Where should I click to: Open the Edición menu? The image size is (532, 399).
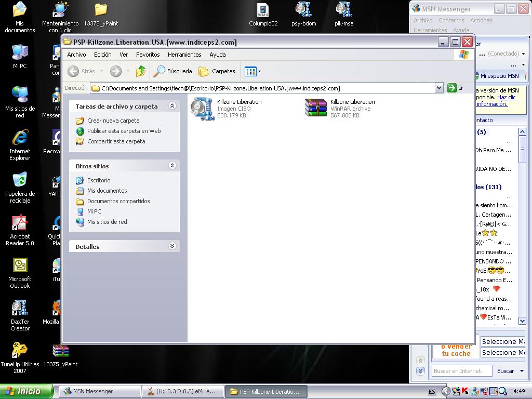(102, 55)
